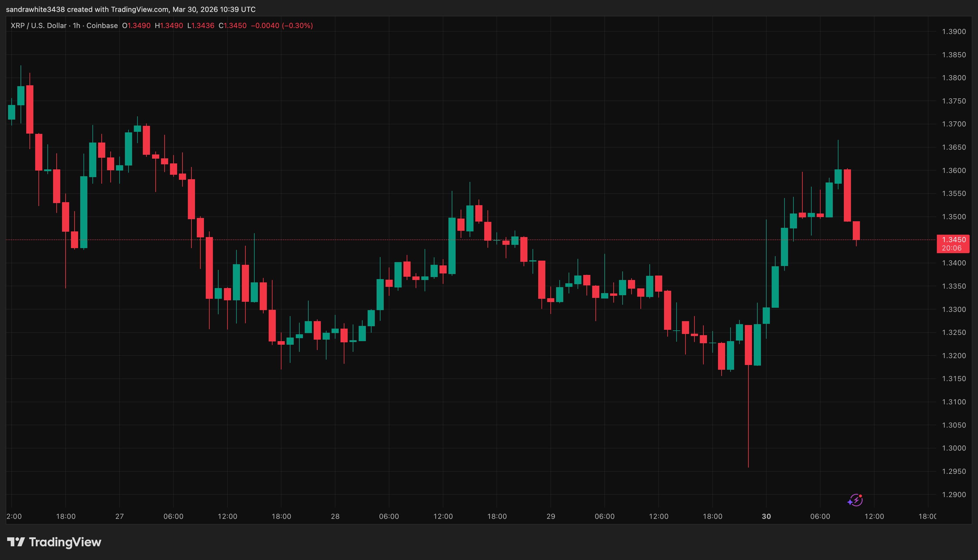
Task: Click the bold 30 date on time axis
Action: click(x=766, y=516)
